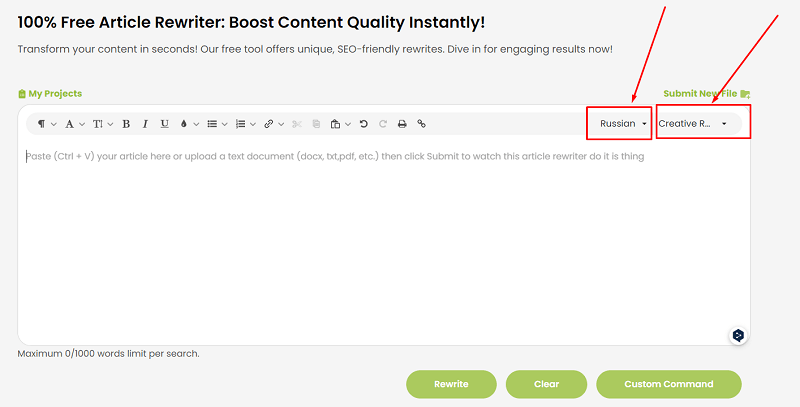Viewport: 800px width, 407px height.
Task: Click the paragraph format icon
Action: 41,124
